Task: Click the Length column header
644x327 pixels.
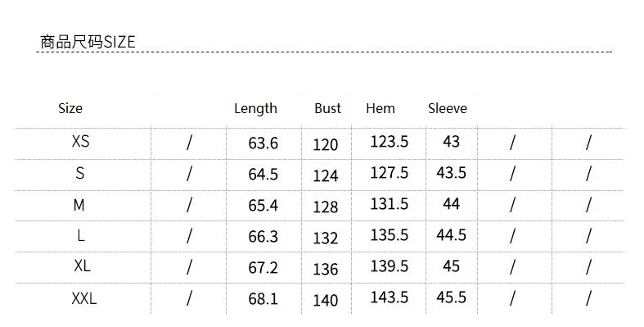Action: [255, 109]
